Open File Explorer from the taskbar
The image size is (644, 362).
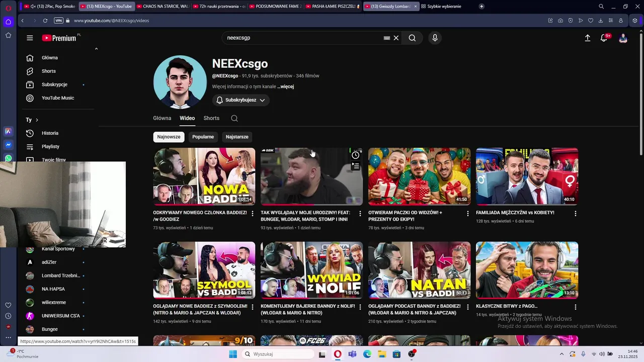(x=382, y=354)
